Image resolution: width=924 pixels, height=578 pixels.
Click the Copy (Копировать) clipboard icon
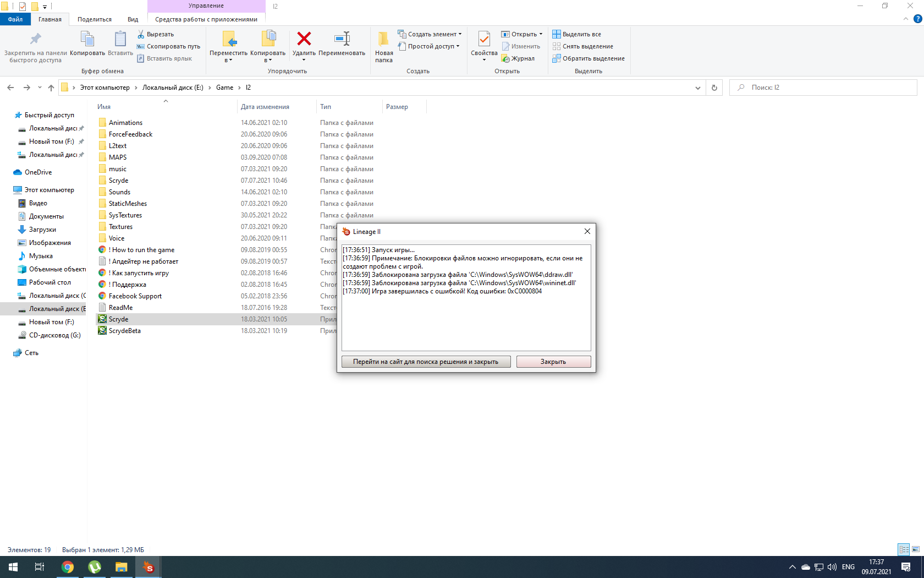pos(87,39)
